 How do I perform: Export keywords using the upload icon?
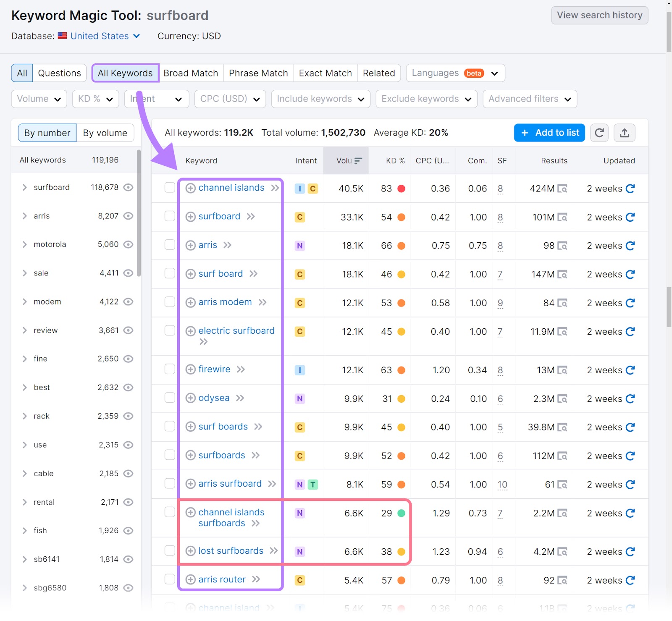click(625, 133)
